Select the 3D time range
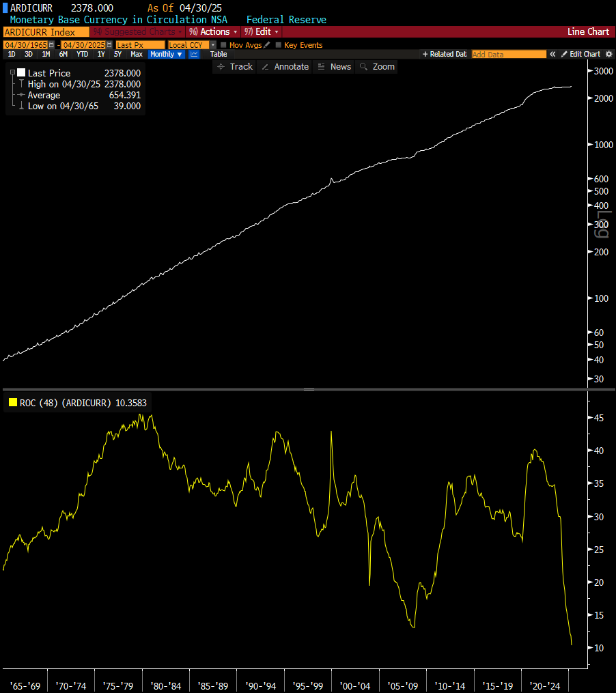Screen dimensions: 616x693 point(29,54)
